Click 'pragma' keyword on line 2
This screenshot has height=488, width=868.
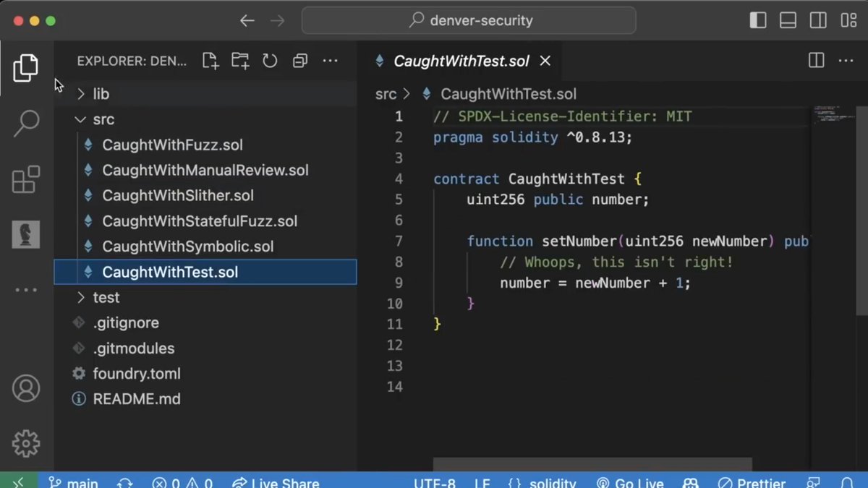(458, 137)
